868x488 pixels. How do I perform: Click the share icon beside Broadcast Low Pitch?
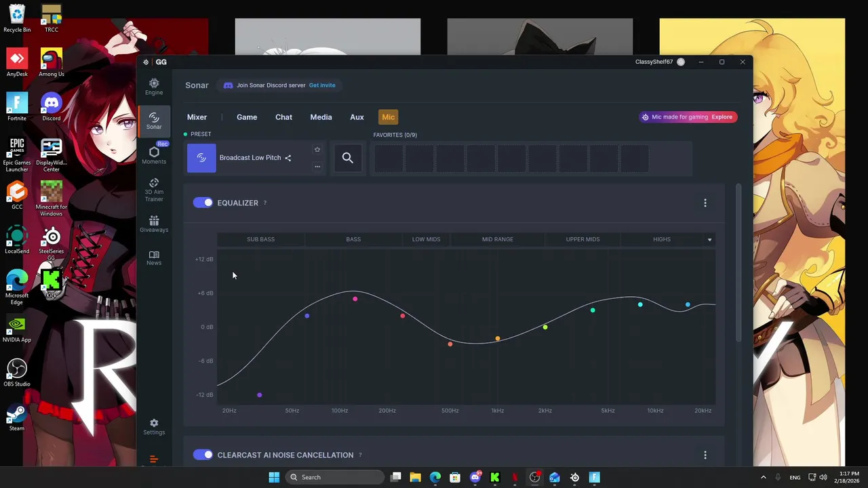coord(288,158)
